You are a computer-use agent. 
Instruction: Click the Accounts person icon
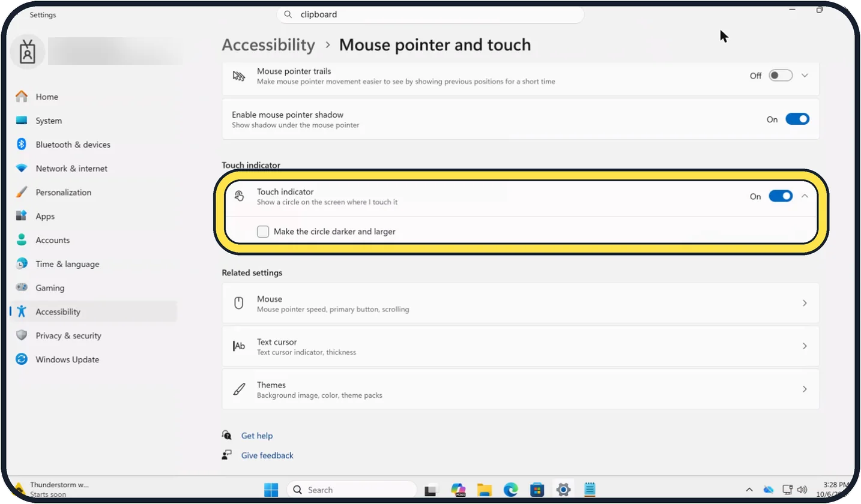tap(22, 240)
